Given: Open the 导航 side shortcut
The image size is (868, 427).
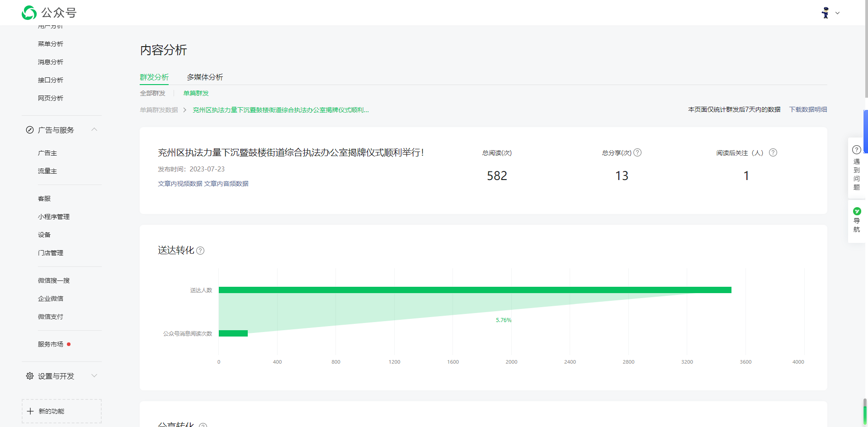Looking at the screenshot, I should [x=856, y=220].
